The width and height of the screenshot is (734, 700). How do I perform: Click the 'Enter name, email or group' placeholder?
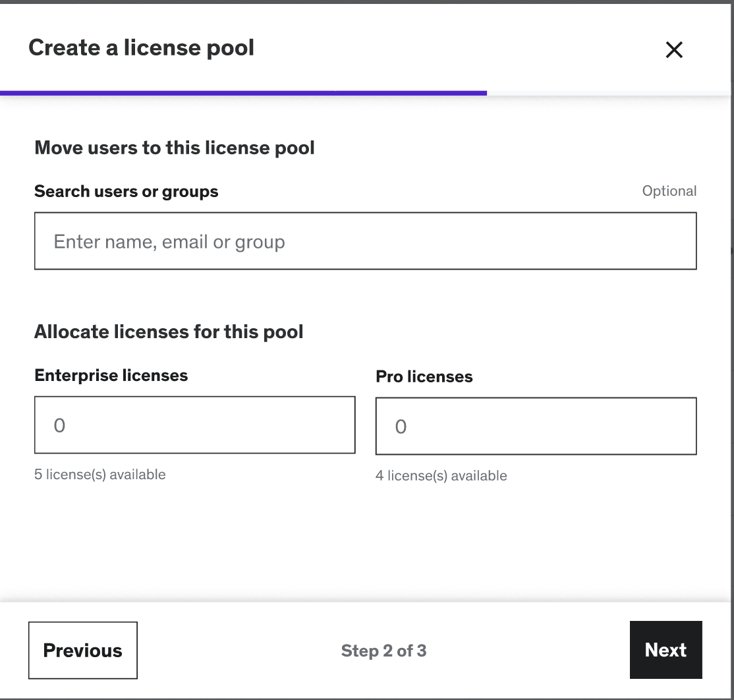pyautogui.click(x=169, y=242)
